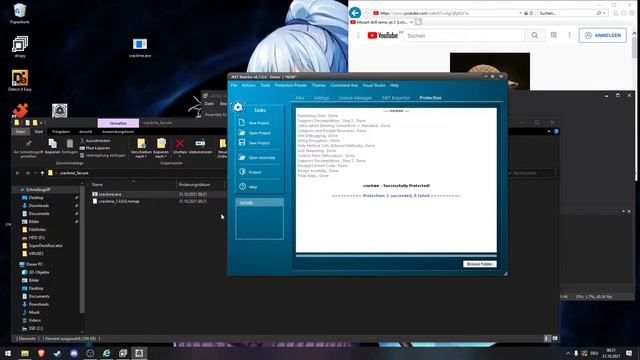The height and width of the screenshot is (360, 640).
Task: Open the Ansicht tab in Explorer ribbon
Action: tap(85, 131)
